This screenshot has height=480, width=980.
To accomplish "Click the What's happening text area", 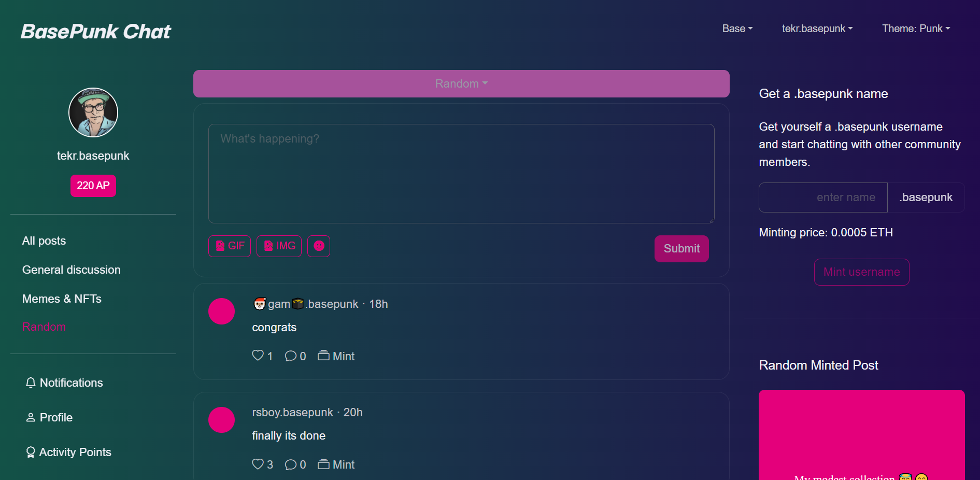I will (461, 174).
